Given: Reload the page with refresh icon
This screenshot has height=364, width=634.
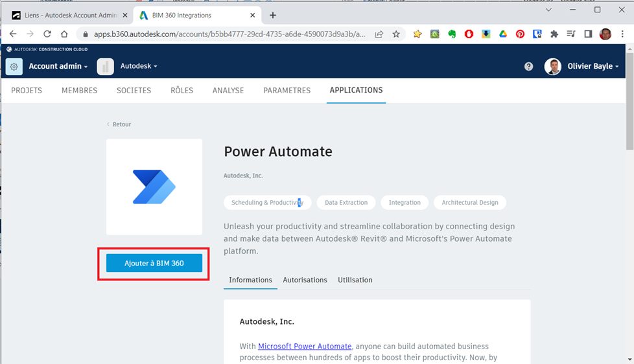Looking at the screenshot, I should pos(47,34).
